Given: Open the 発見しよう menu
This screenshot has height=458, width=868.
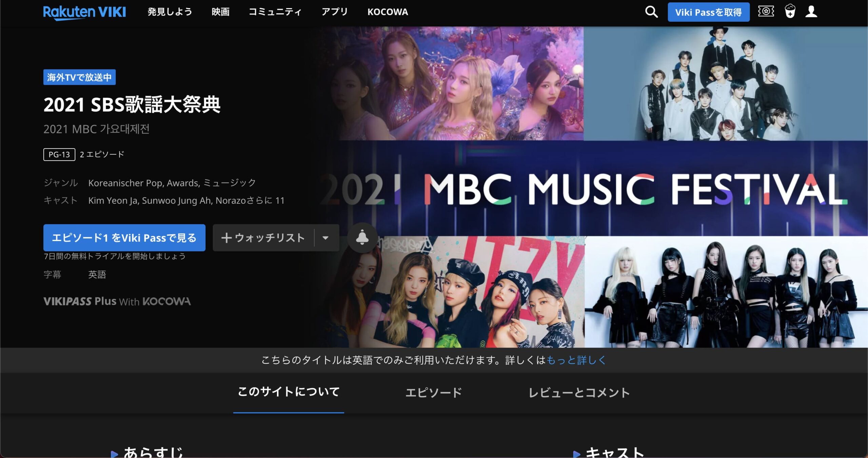Looking at the screenshot, I should pyautogui.click(x=170, y=12).
